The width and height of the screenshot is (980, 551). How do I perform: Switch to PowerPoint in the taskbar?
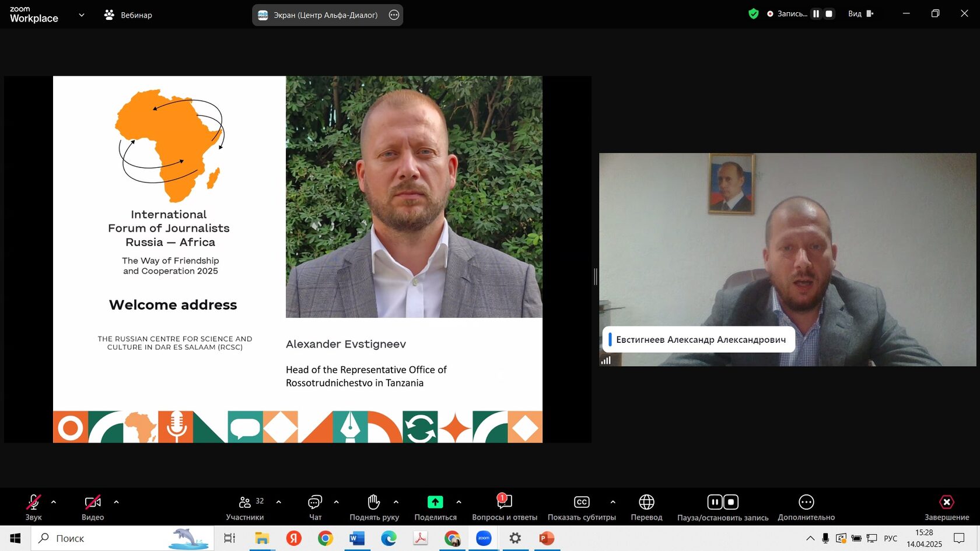pyautogui.click(x=547, y=538)
